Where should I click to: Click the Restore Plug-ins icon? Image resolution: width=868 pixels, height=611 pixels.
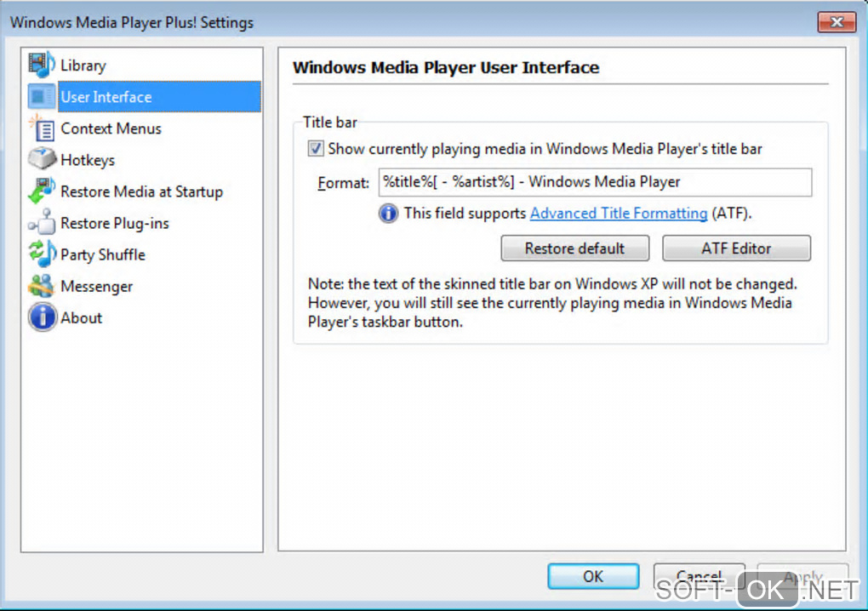42,222
